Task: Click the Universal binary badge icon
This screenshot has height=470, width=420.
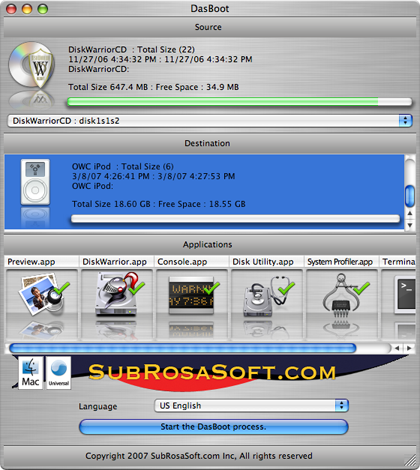Action: point(58,373)
